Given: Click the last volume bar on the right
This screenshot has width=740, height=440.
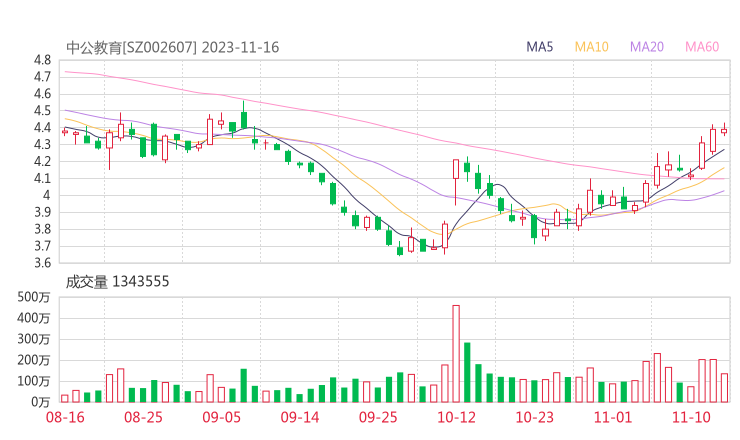Looking at the screenshot, I should [x=724, y=388].
